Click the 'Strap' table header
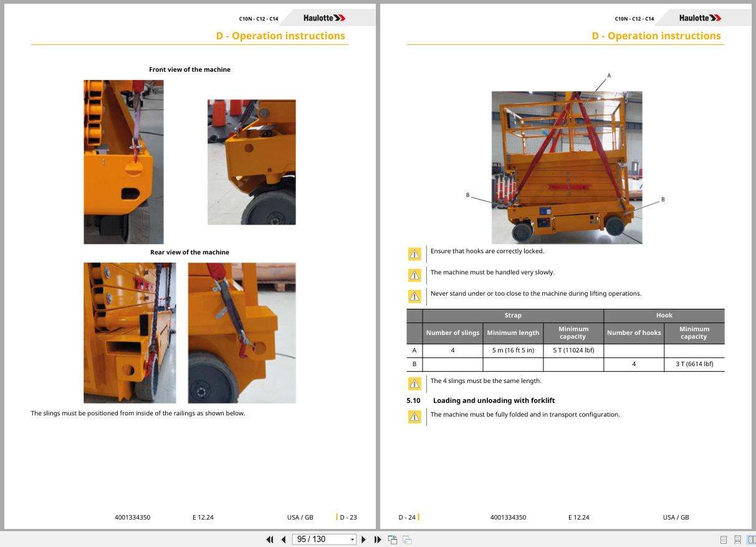756x547 pixels. pyautogui.click(x=513, y=315)
